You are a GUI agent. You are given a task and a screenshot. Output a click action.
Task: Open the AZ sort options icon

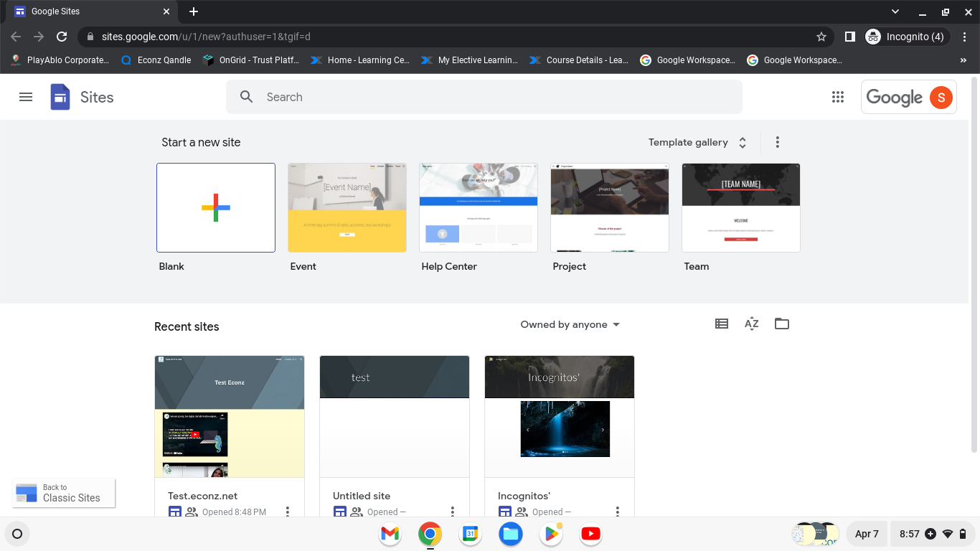coord(752,324)
